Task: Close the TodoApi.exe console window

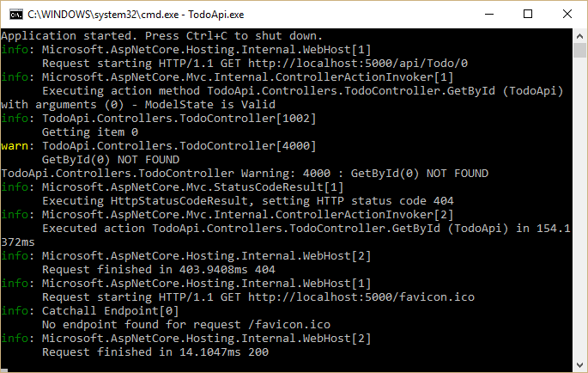Action: [x=567, y=14]
